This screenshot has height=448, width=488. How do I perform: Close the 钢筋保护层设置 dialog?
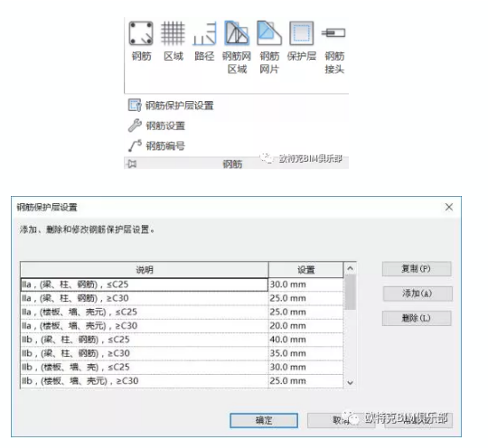(x=449, y=207)
